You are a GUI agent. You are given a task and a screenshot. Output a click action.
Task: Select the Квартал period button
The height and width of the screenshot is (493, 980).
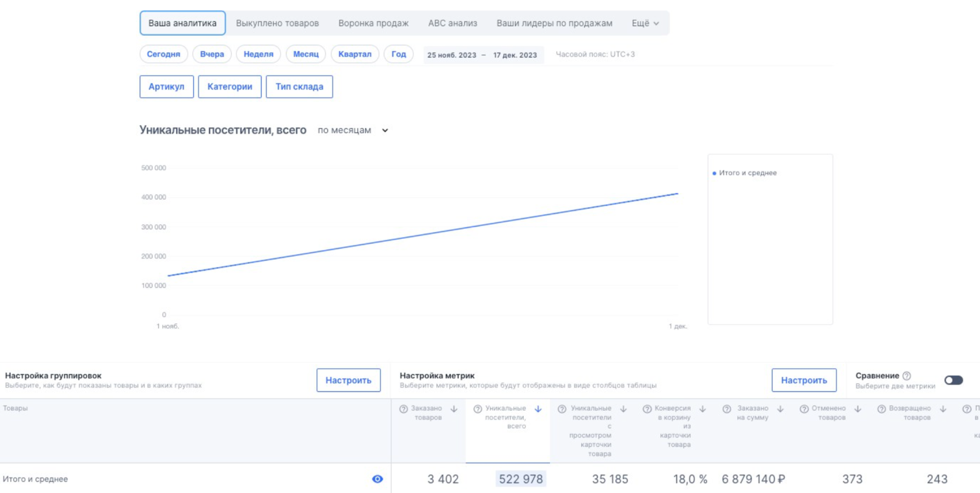point(355,54)
